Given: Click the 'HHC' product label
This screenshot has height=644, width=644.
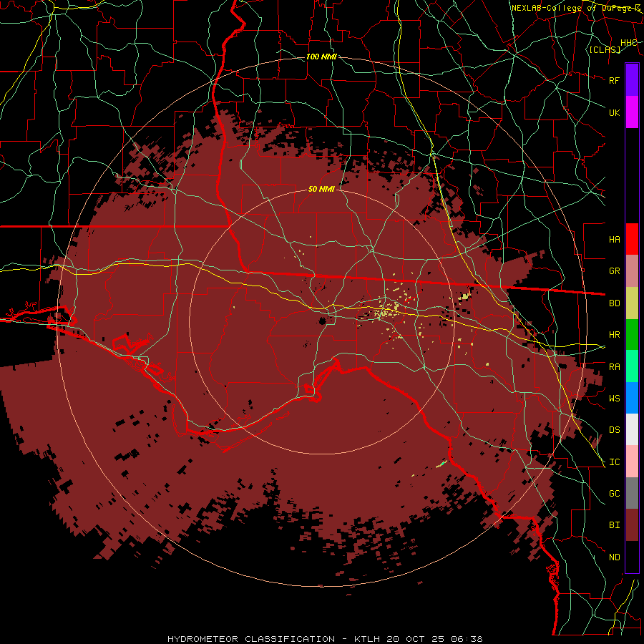Looking at the screenshot, I should [629, 43].
